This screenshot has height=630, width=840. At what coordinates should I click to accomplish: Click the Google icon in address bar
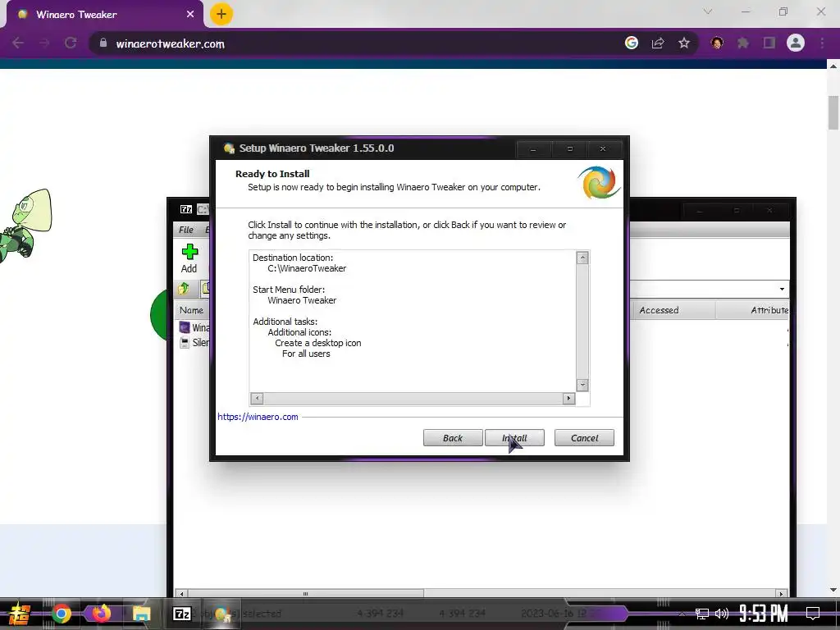click(632, 43)
